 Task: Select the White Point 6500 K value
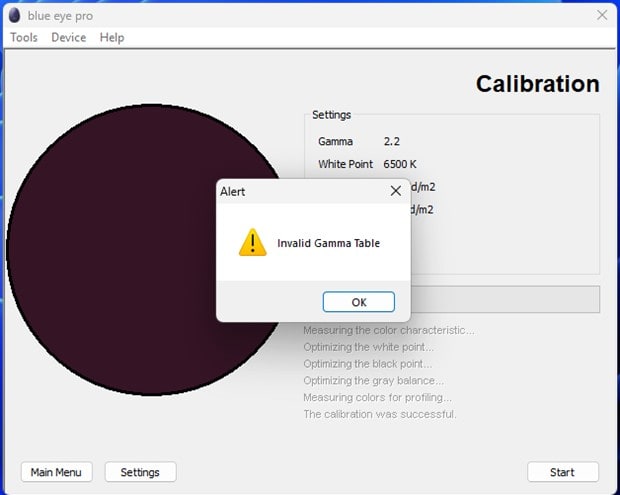[400, 164]
